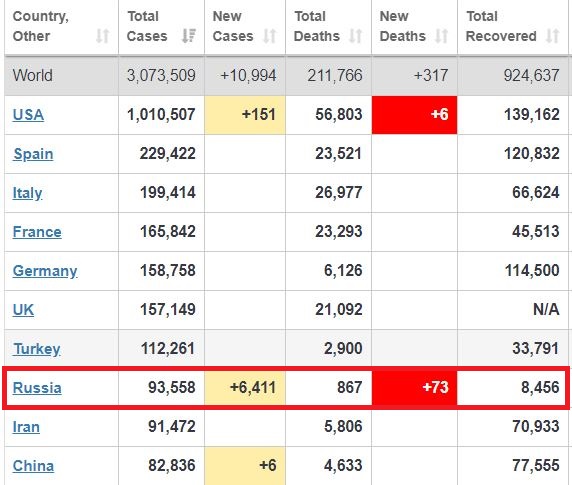Viewport: 572px width, 485px height.
Task: Open the Spain country link
Action: tap(33, 154)
